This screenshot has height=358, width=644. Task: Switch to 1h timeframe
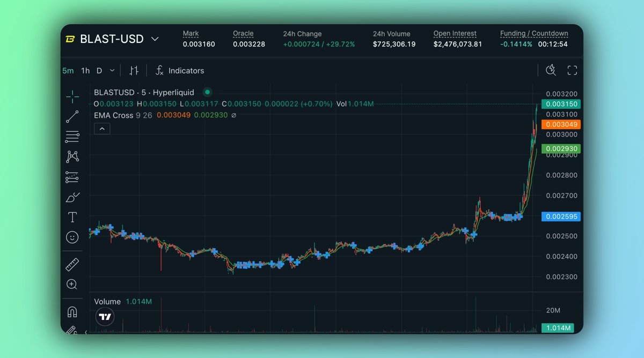85,71
